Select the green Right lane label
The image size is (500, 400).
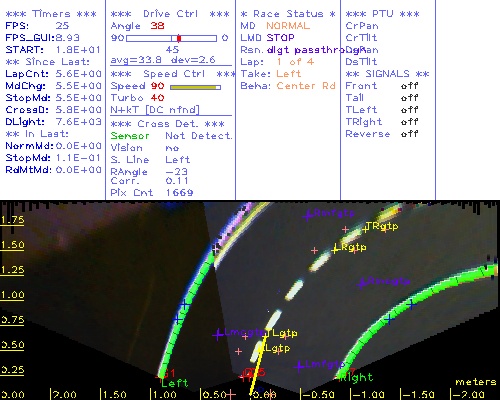[x=356, y=377]
